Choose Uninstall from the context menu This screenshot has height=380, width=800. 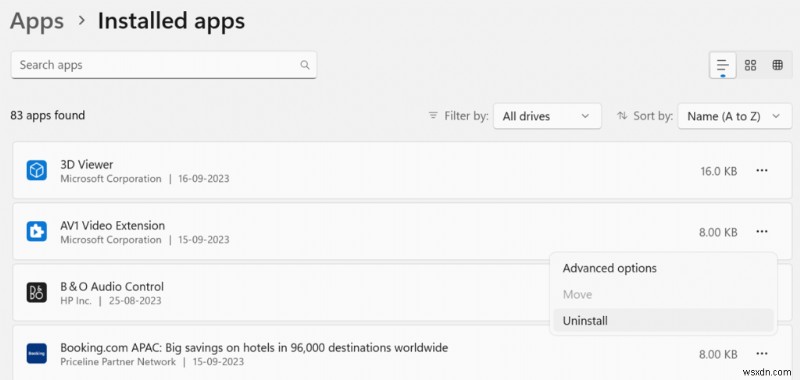(x=663, y=321)
